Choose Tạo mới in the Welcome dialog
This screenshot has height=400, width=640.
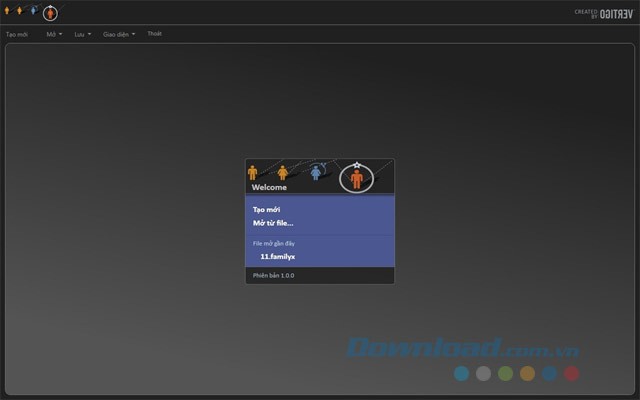click(266, 209)
